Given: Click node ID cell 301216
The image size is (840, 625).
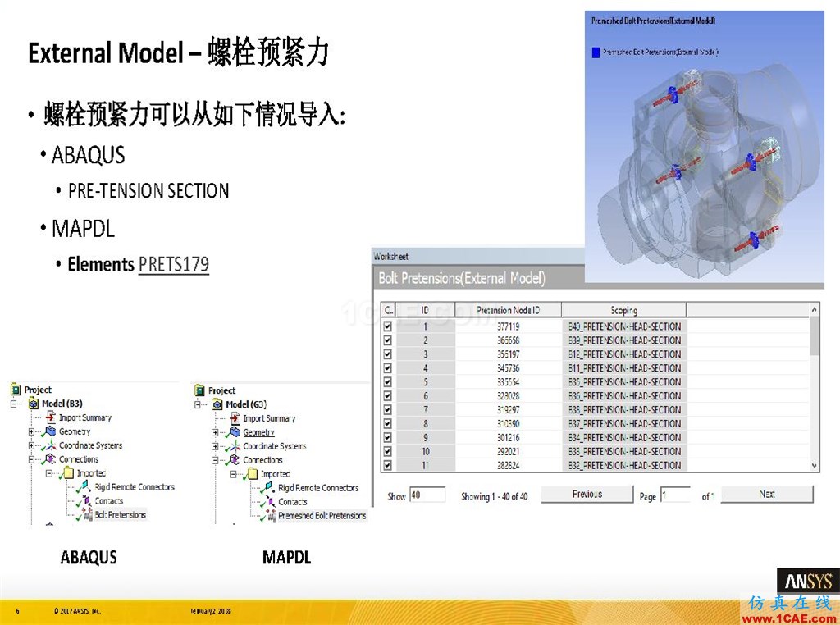Looking at the screenshot, I should (508, 437).
